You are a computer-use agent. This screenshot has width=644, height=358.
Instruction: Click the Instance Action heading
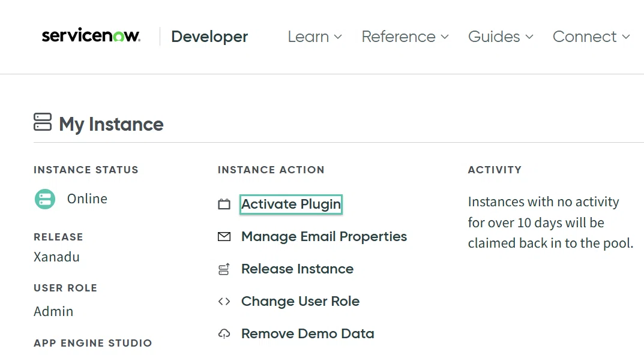pos(271,170)
